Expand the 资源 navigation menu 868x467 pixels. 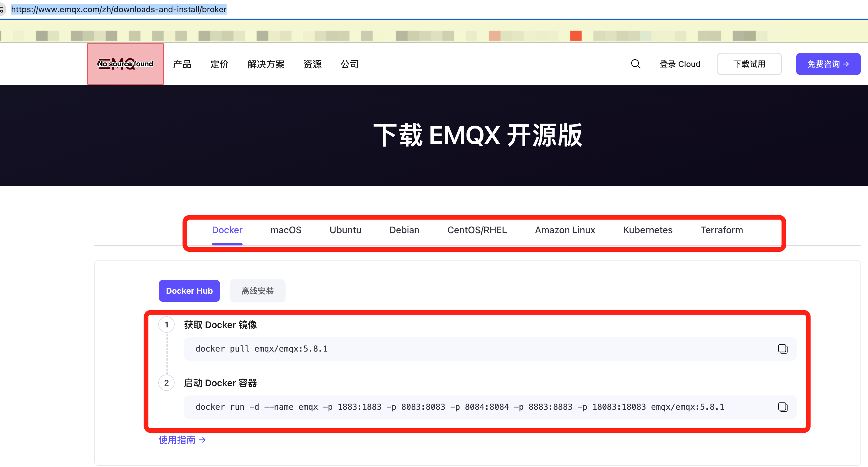pos(312,64)
